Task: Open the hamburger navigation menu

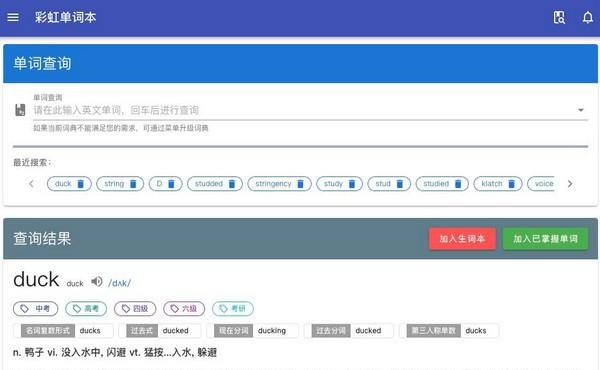Action: coord(13,17)
